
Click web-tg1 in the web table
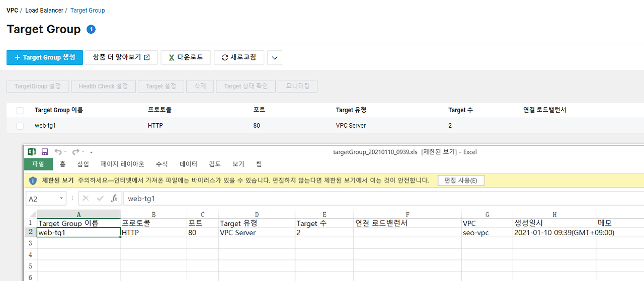[x=45, y=126]
